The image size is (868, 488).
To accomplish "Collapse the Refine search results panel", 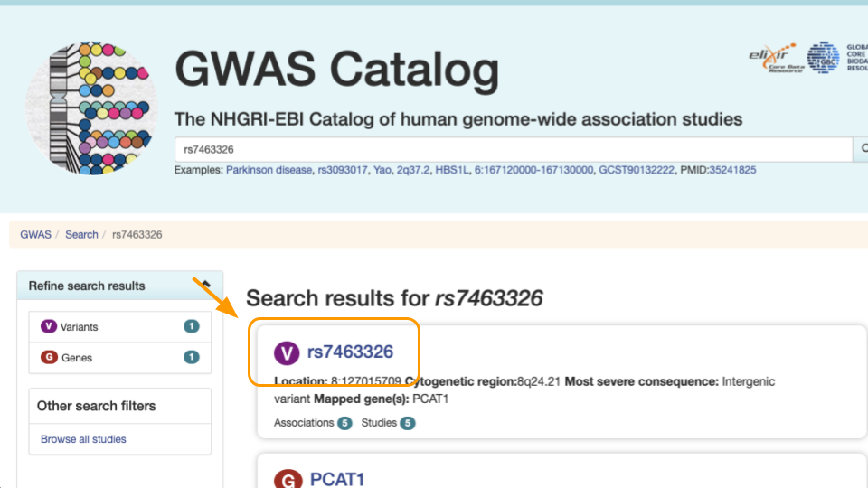I will point(206,285).
